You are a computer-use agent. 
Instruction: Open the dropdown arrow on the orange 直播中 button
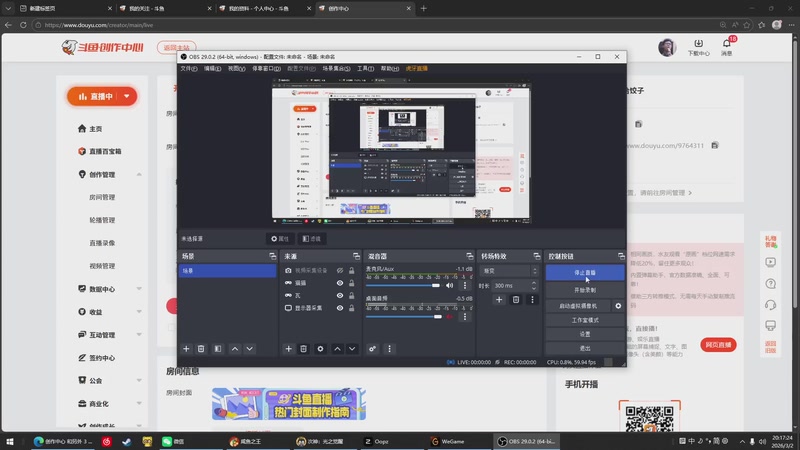[x=127, y=96]
